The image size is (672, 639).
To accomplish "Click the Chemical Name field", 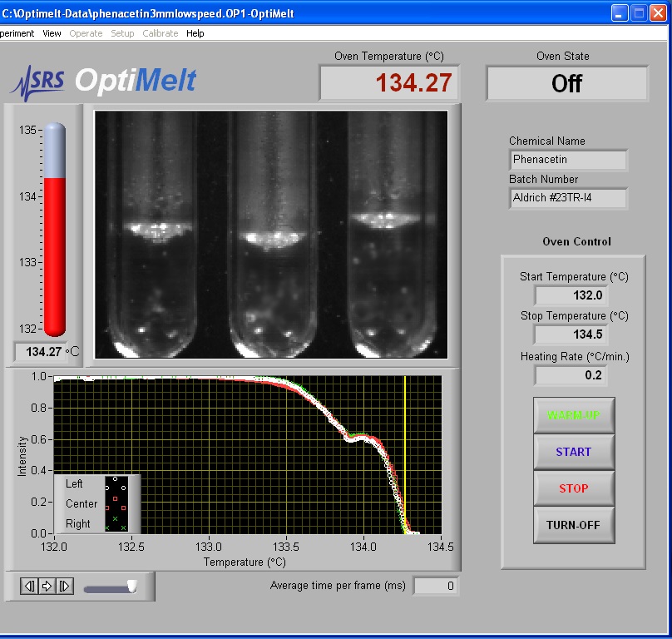I will point(567,160).
